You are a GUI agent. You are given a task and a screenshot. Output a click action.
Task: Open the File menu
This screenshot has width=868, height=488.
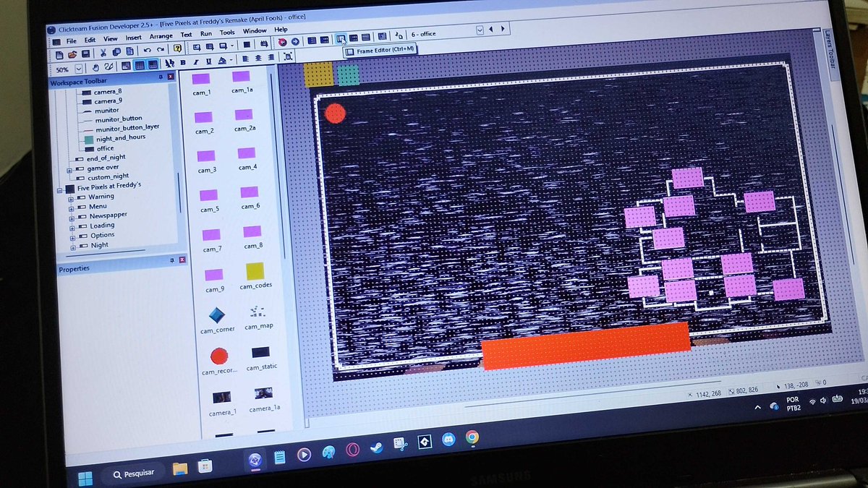tap(71, 41)
